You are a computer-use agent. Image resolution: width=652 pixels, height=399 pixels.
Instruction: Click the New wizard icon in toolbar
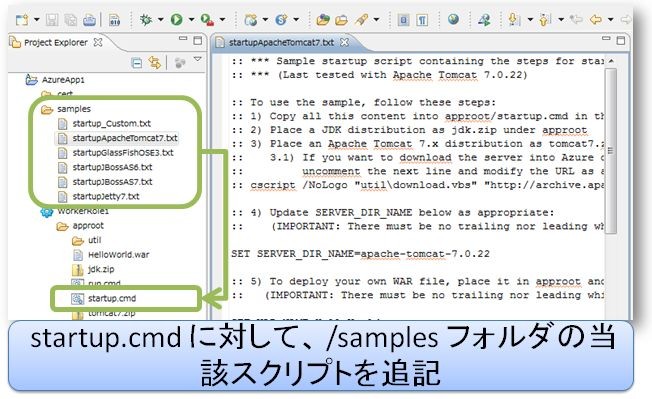click(x=22, y=20)
